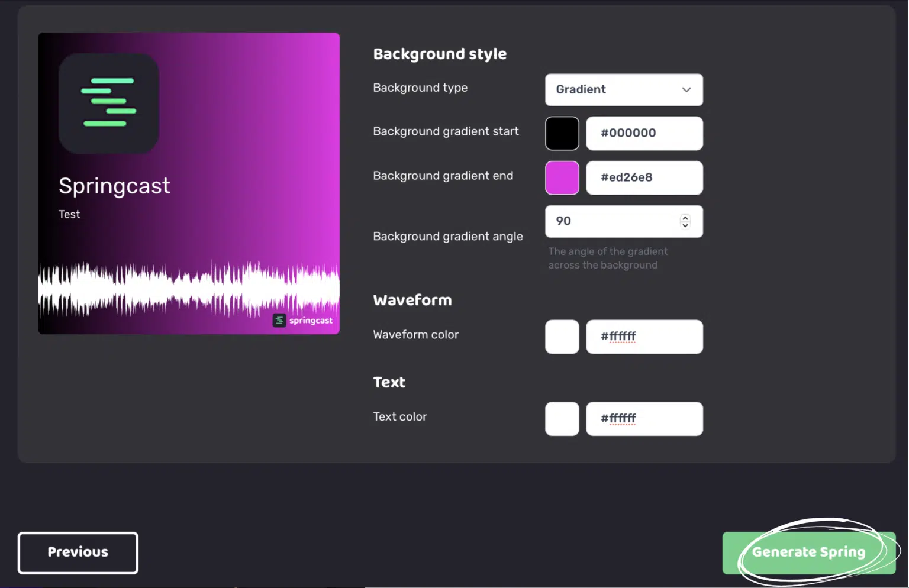This screenshot has width=909, height=588.
Task: Click the white waveform in the preview
Action: 189,288
